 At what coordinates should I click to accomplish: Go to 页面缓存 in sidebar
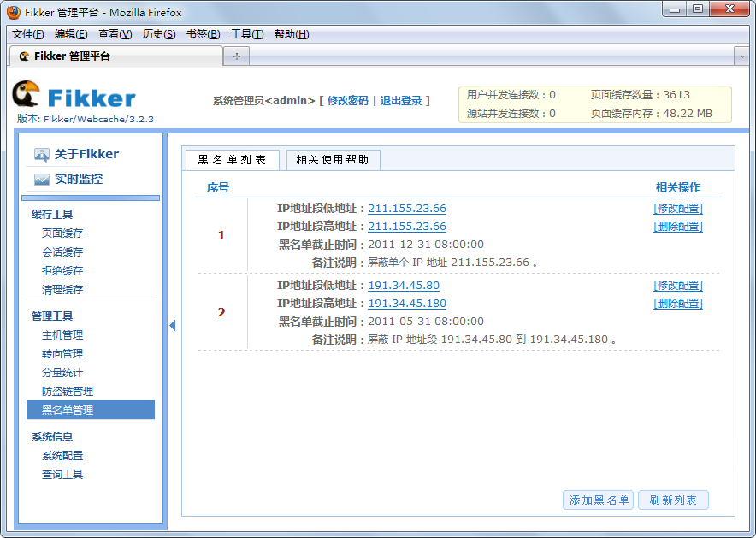[62, 234]
